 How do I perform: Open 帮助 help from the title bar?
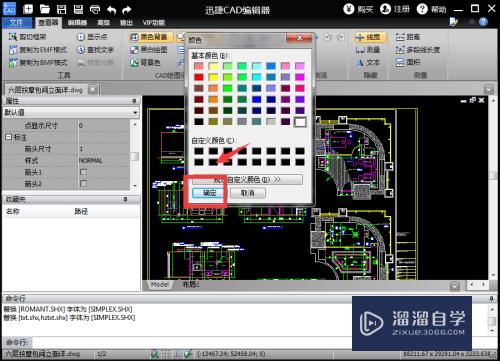pos(431,9)
